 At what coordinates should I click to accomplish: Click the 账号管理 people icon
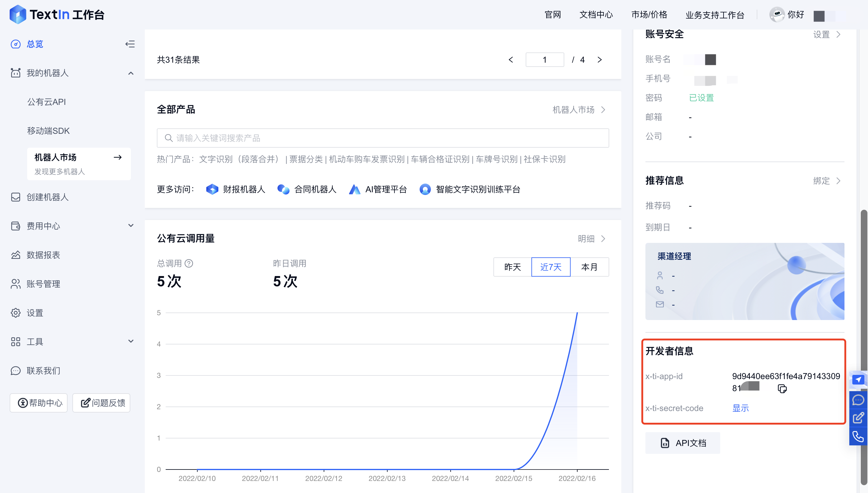click(x=16, y=284)
